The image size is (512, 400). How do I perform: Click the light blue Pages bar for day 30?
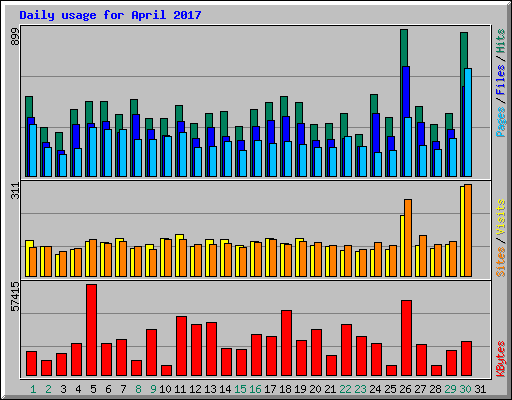click(x=468, y=122)
